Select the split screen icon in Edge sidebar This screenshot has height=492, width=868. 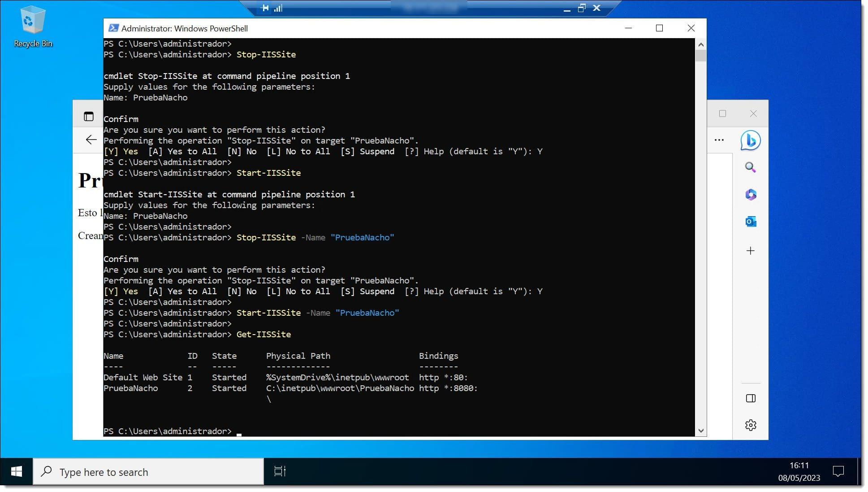coord(751,398)
